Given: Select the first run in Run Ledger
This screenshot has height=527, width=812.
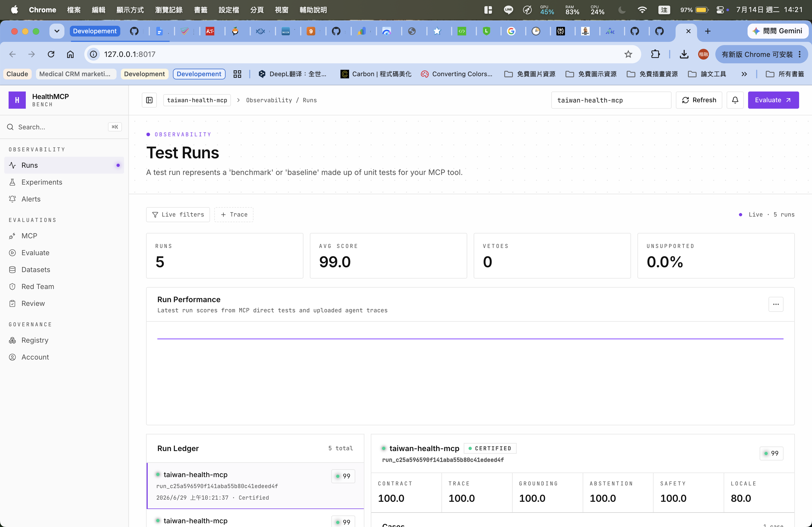Looking at the screenshot, I should [x=255, y=485].
